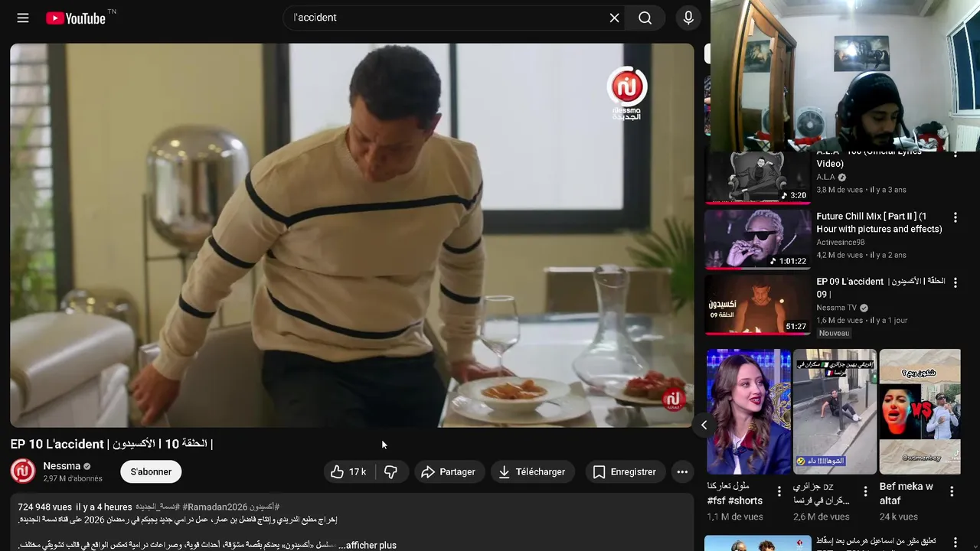
Task: Like the video with thumbs-up 17 k
Action: pos(349,472)
